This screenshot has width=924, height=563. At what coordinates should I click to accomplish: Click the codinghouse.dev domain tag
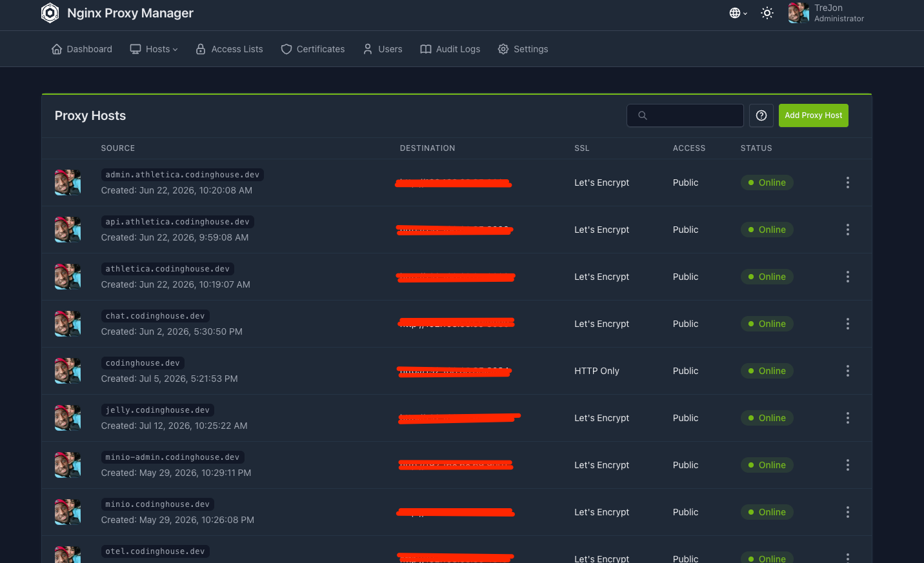143,363
